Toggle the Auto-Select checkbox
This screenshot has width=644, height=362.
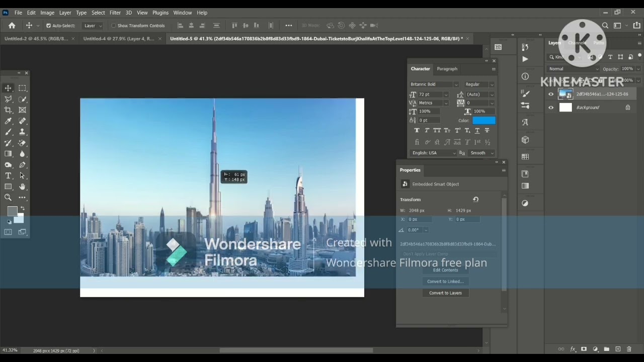pos(49,26)
